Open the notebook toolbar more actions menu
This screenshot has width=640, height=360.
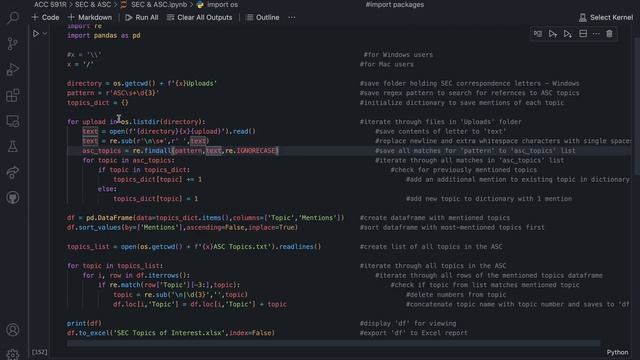291,18
